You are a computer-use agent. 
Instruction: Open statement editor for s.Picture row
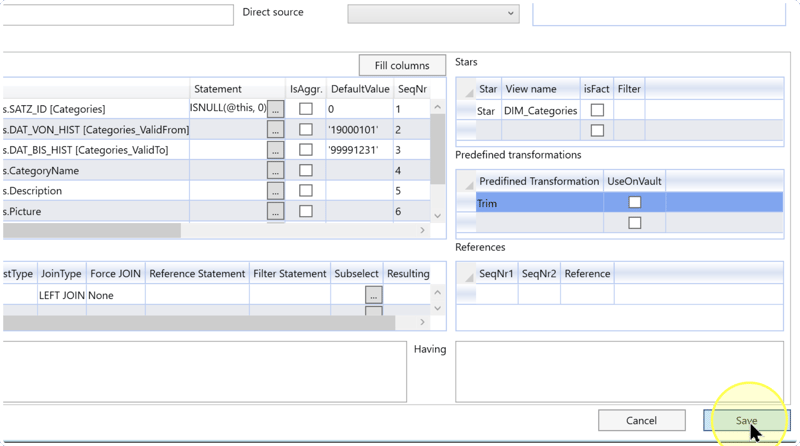click(276, 211)
